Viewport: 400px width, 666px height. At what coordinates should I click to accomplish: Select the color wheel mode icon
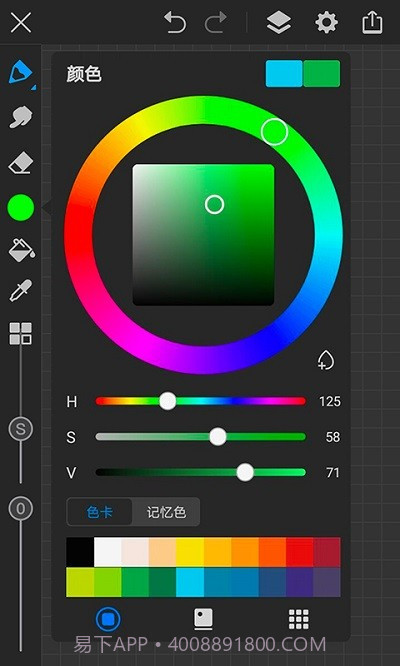[x=108, y=619]
